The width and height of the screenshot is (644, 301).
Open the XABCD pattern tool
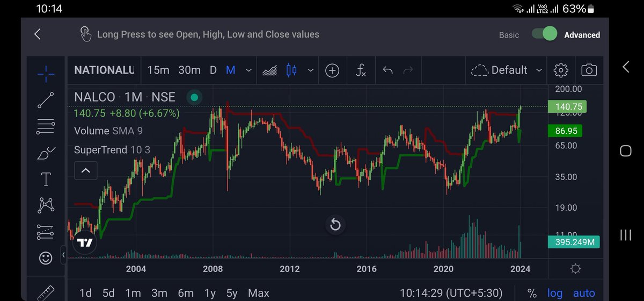click(46, 205)
